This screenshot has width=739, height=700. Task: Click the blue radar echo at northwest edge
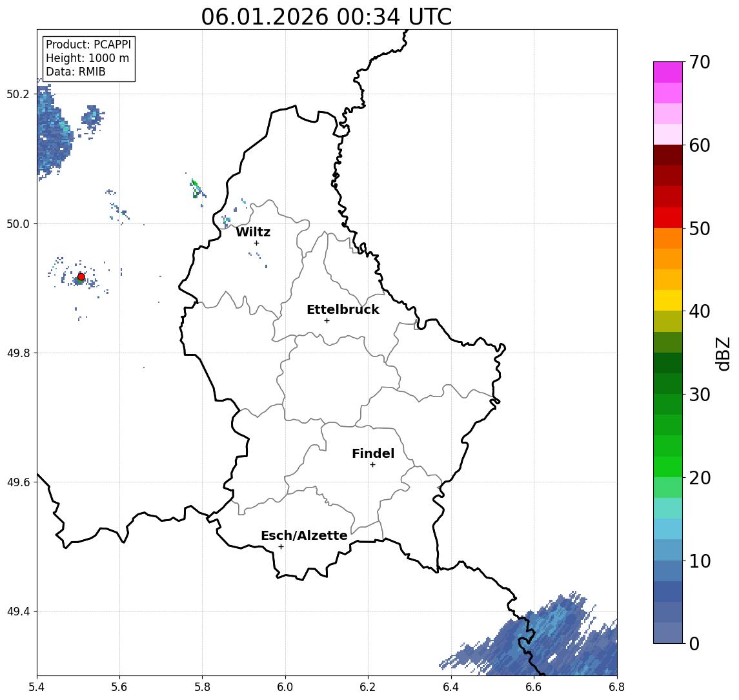(54, 132)
